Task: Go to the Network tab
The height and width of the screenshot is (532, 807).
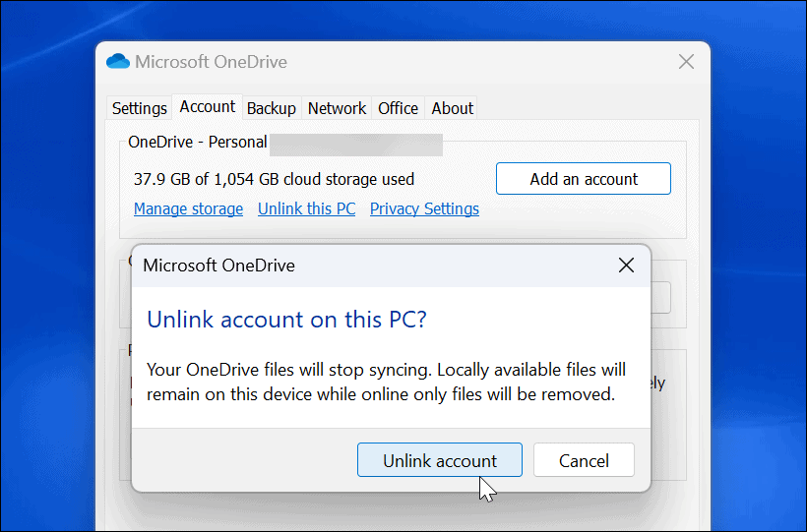Action: 337,108
